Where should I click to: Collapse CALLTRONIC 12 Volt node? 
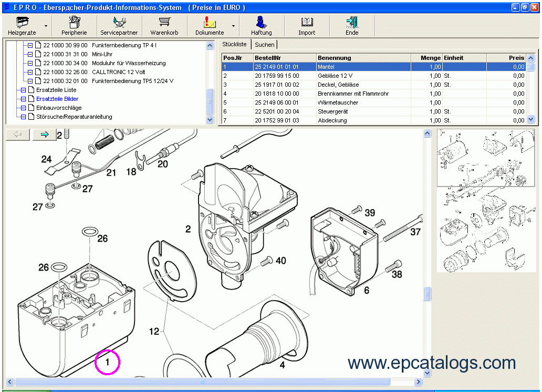coord(30,73)
